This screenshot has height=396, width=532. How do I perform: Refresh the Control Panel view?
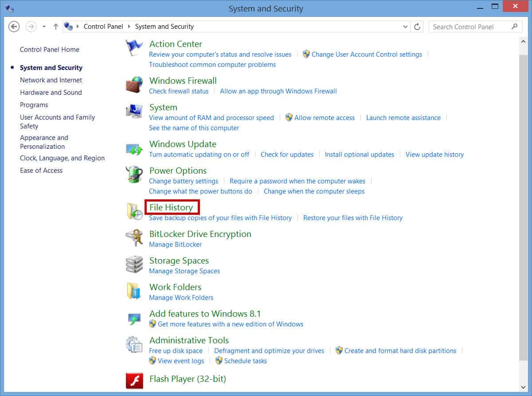417,27
